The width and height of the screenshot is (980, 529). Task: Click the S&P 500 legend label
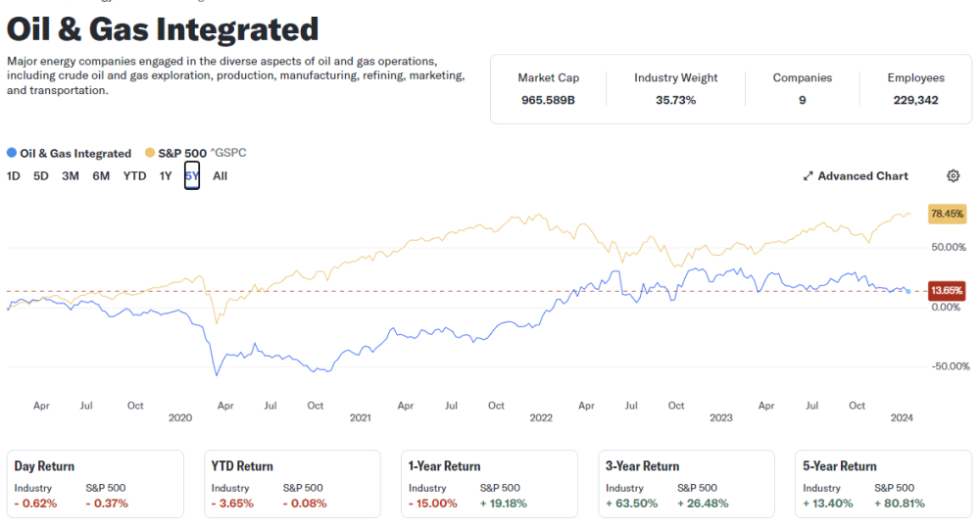pos(179,153)
